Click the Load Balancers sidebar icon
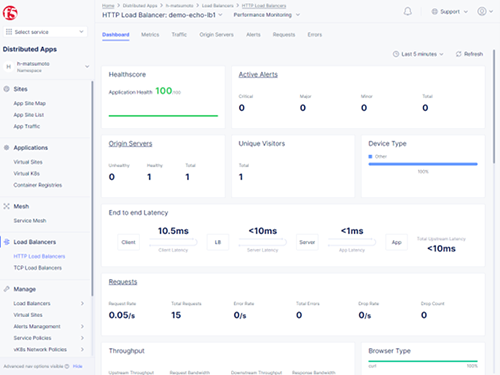The image size is (500, 375). (x=7, y=242)
